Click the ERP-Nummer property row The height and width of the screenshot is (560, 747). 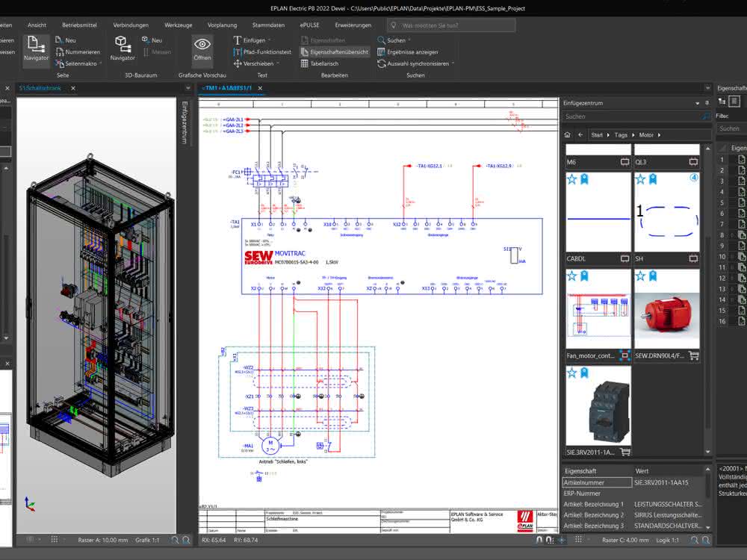pos(632,494)
